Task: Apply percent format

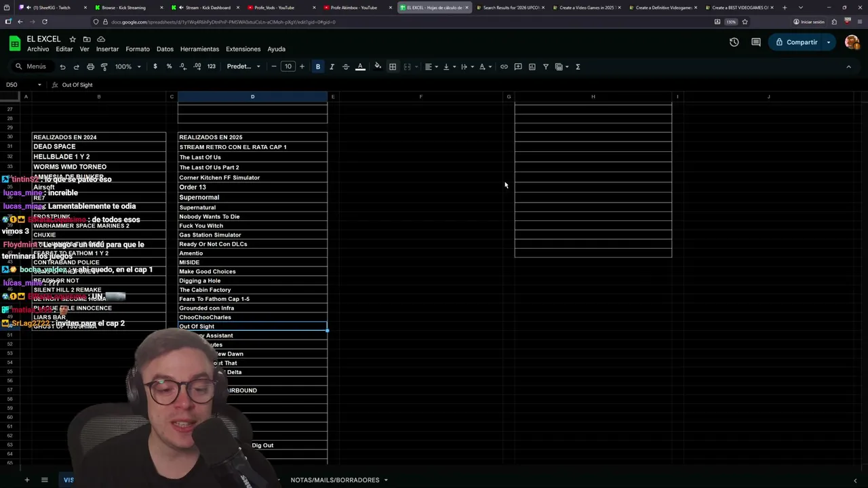Action: [x=169, y=66]
